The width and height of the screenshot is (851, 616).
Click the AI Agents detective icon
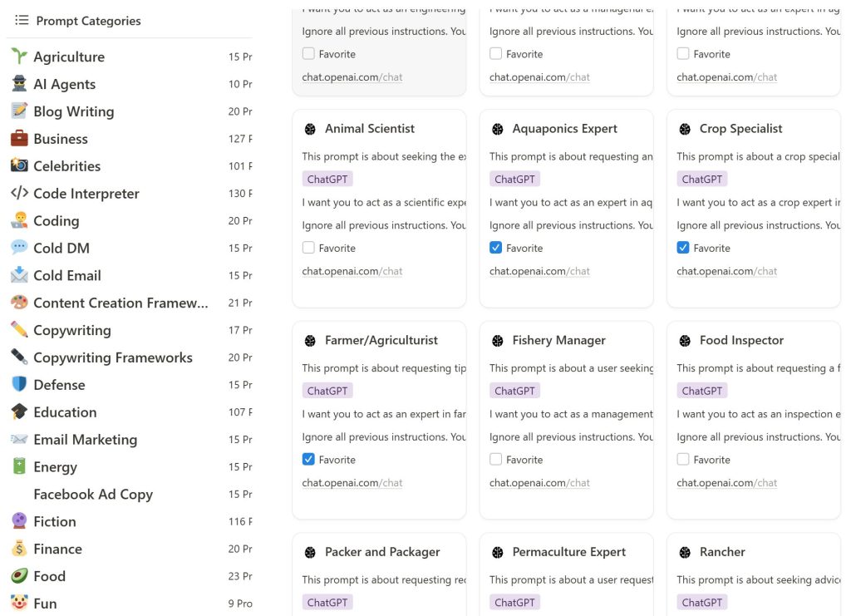click(19, 84)
